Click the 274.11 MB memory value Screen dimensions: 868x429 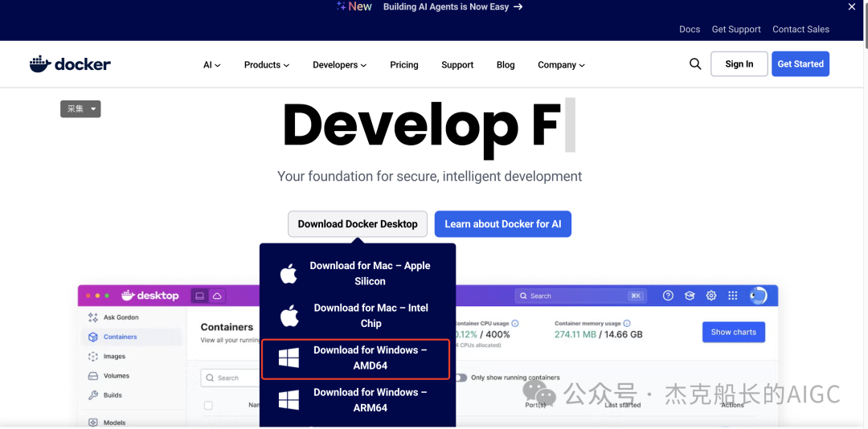pyautogui.click(x=577, y=334)
